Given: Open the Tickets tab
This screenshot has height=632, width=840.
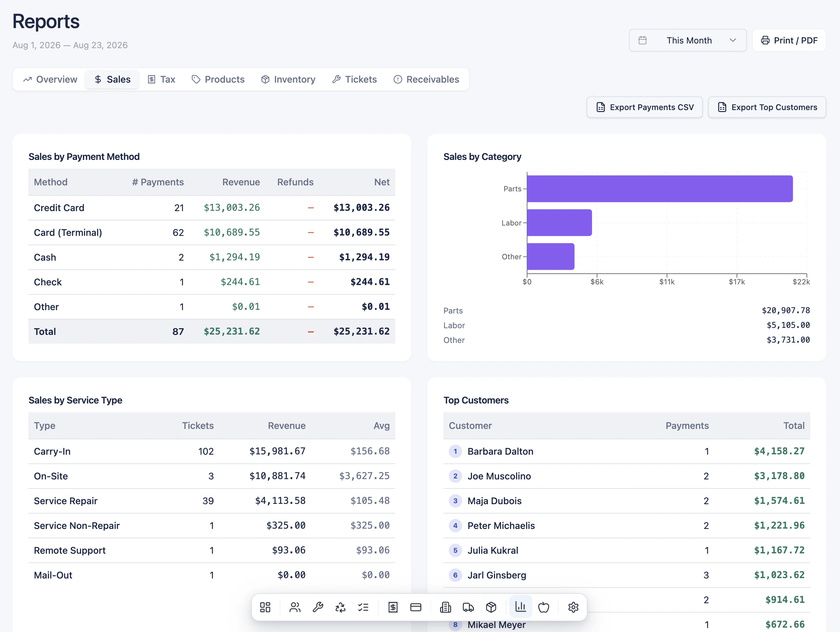Looking at the screenshot, I should [x=354, y=79].
